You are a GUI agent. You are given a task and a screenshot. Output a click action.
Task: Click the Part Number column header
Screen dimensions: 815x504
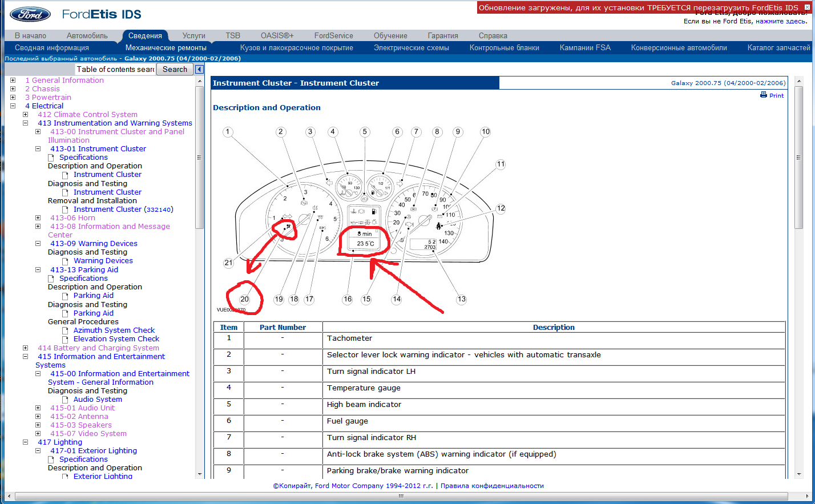pos(283,328)
